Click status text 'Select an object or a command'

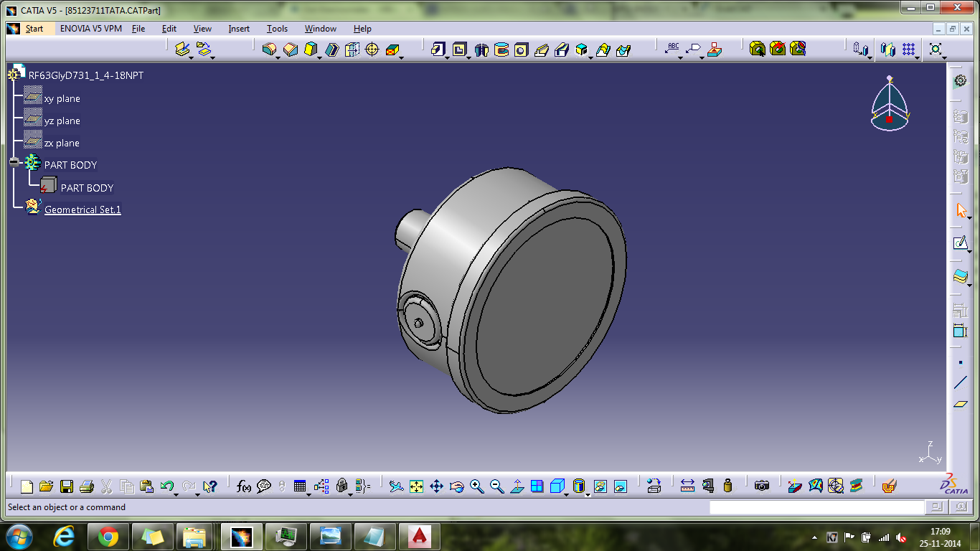(x=67, y=507)
